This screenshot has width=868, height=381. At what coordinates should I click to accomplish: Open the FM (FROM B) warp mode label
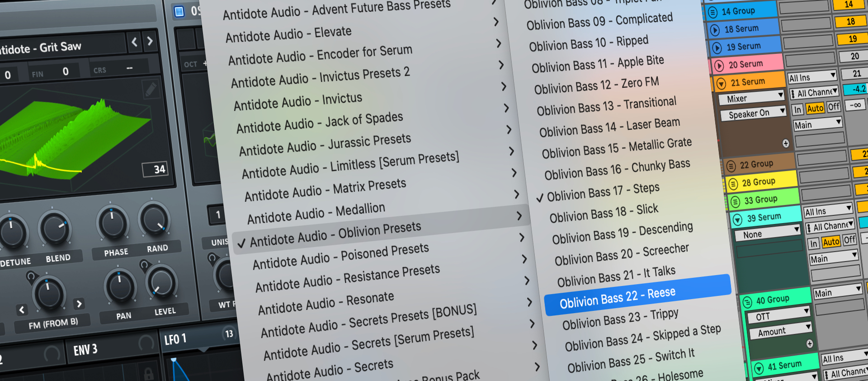53,324
